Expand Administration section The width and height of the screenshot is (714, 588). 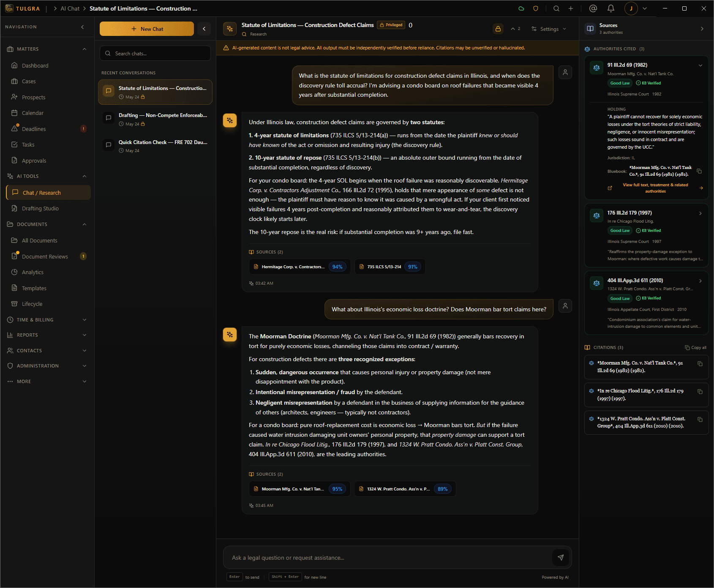tap(47, 366)
